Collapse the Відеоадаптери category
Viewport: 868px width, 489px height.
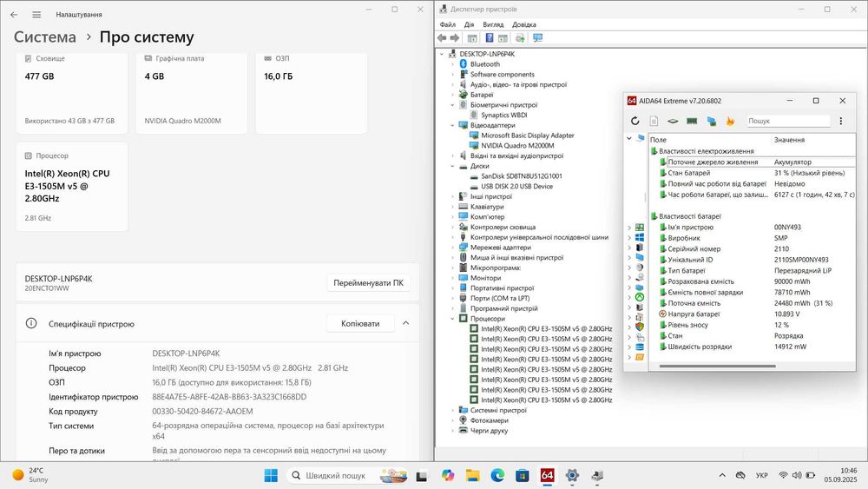click(x=452, y=125)
